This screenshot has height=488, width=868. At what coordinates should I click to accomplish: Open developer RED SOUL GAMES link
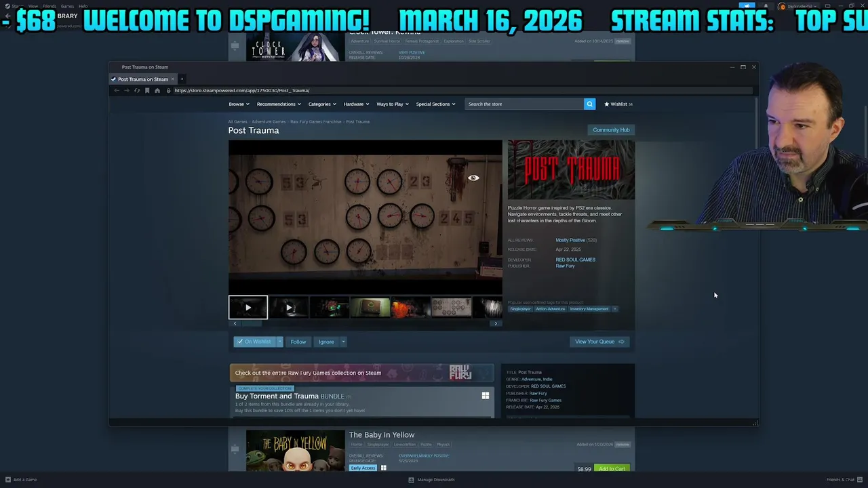click(575, 260)
